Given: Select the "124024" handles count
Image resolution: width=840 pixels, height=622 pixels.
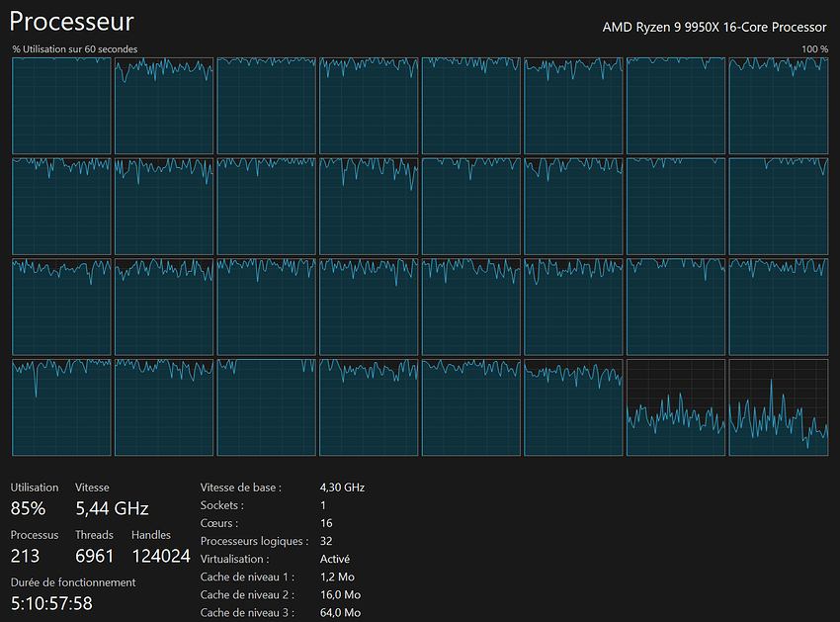Looking at the screenshot, I should (x=161, y=556).
